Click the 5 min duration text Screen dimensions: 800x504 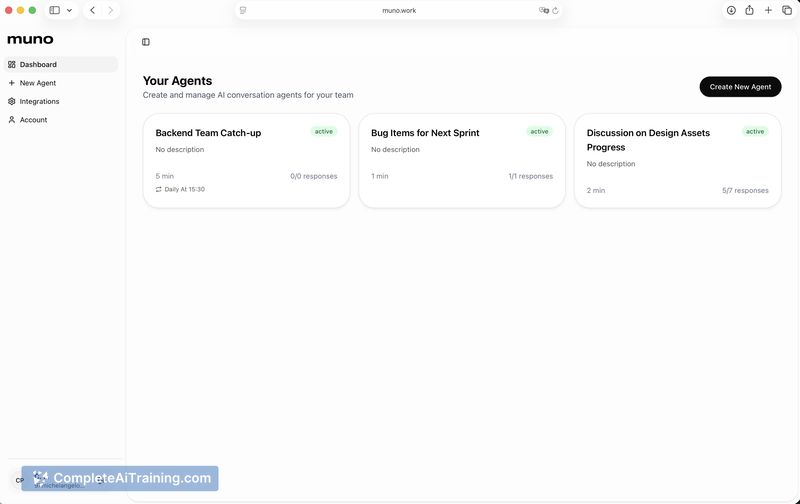pos(165,176)
